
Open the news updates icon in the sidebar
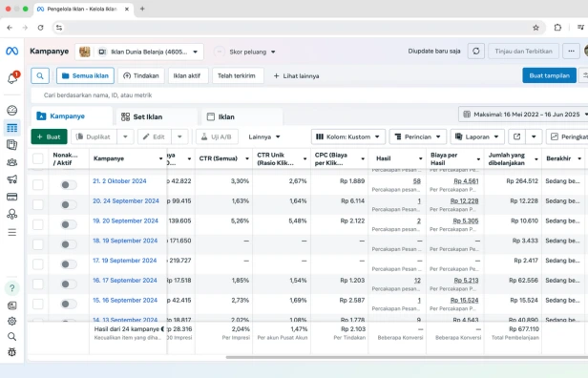click(12, 305)
